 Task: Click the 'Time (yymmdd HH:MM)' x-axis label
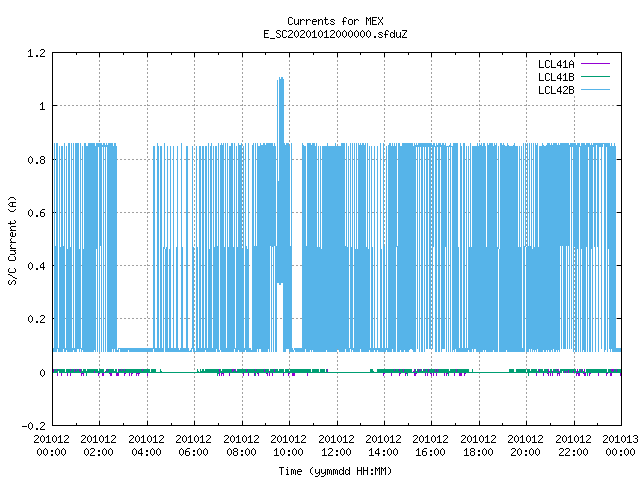coord(335,471)
